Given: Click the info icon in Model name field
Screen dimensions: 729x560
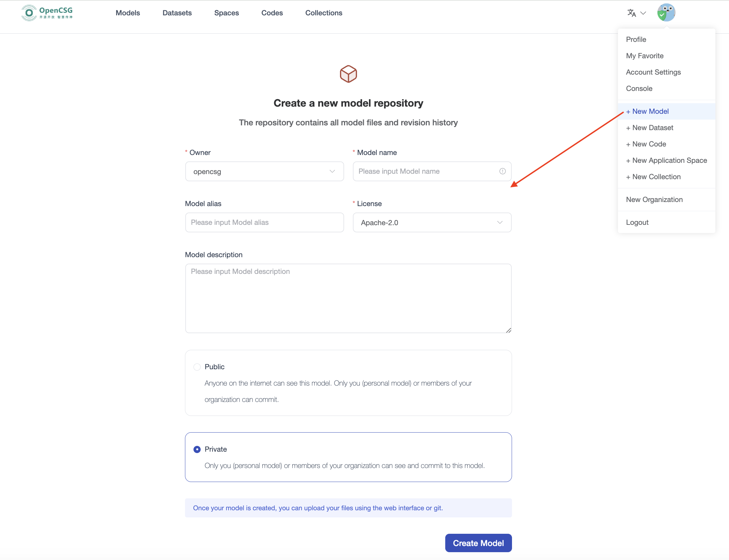Looking at the screenshot, I should pyautogui.click(x=502, y=171).
